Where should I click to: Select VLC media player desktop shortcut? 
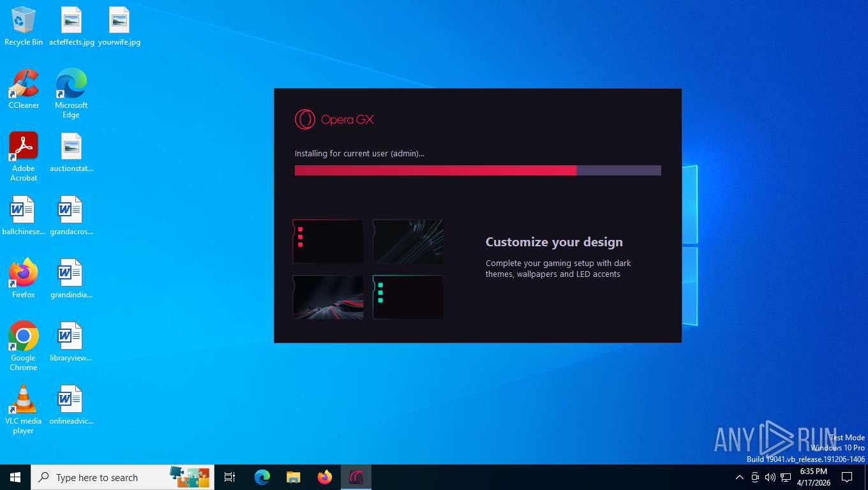tap(24, 410)
